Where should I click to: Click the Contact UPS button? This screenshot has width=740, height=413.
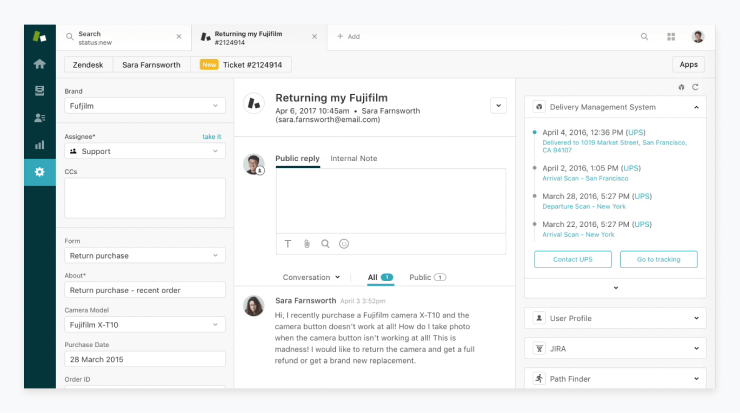click(572, 259)
